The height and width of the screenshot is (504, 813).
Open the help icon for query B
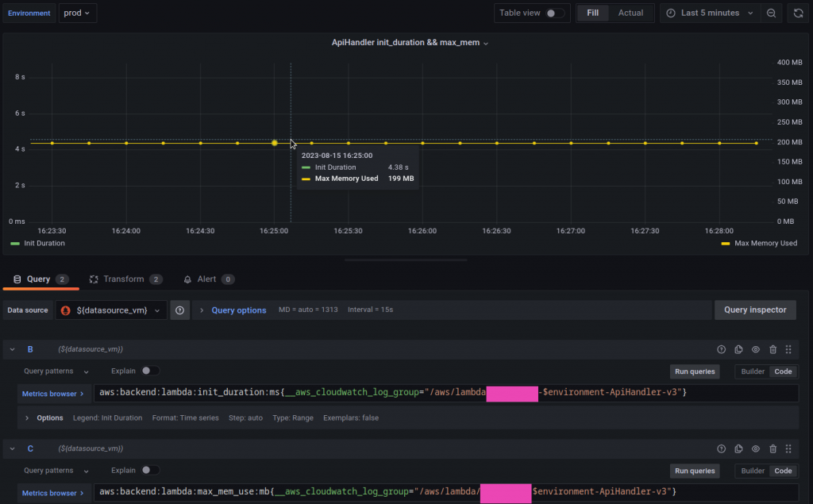pyautogui.click(x=721, y=349)
